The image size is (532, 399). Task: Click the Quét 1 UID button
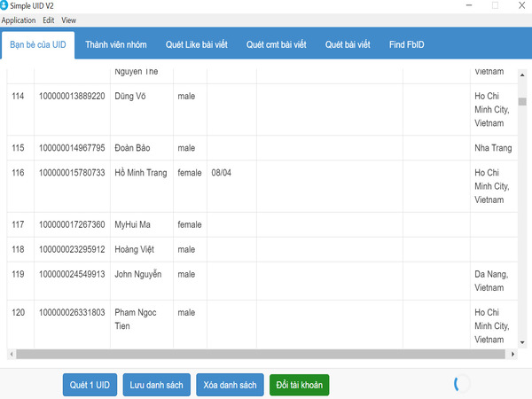(90, 385)
